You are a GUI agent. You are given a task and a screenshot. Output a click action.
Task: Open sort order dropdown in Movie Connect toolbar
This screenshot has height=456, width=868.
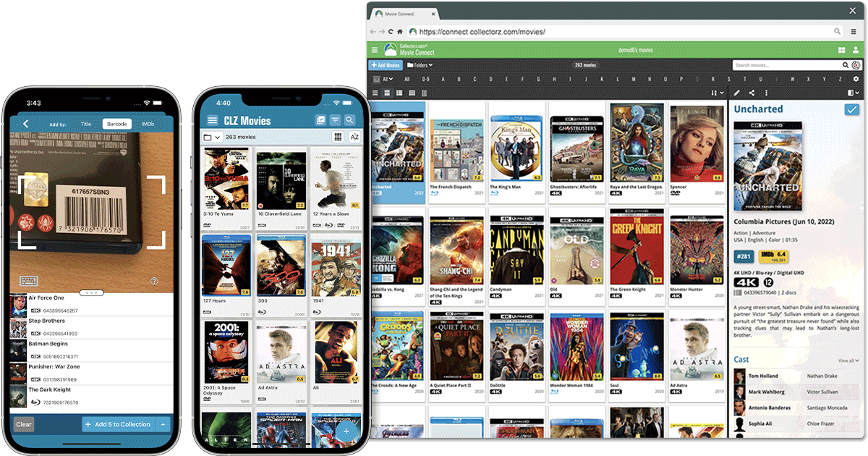click(717, 93)
